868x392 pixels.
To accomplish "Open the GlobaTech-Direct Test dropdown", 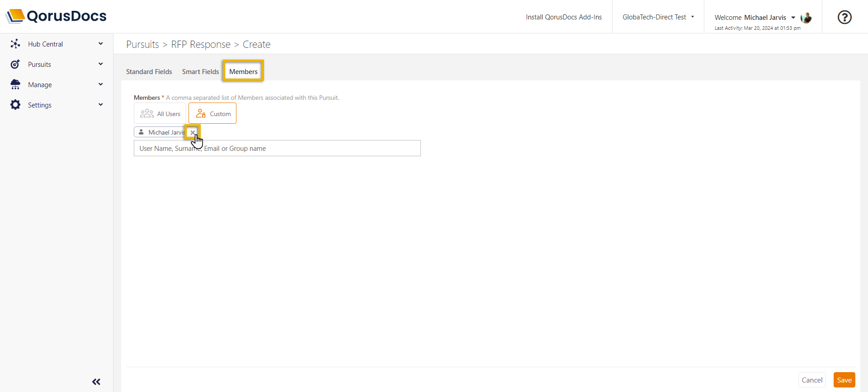I will pos(658,17).
